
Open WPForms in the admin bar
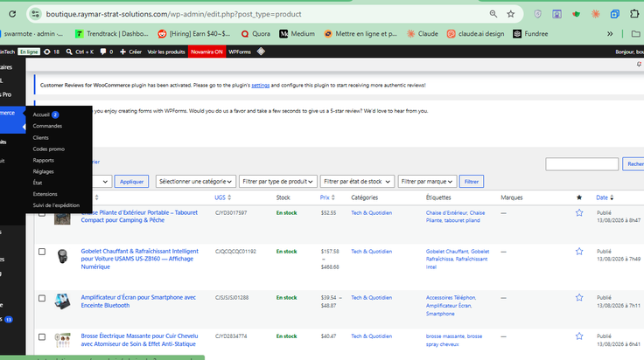(240, 52)
